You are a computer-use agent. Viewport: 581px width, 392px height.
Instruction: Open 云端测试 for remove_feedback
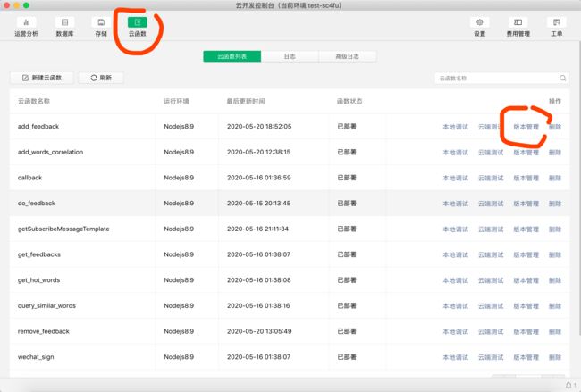pos(491,331)
